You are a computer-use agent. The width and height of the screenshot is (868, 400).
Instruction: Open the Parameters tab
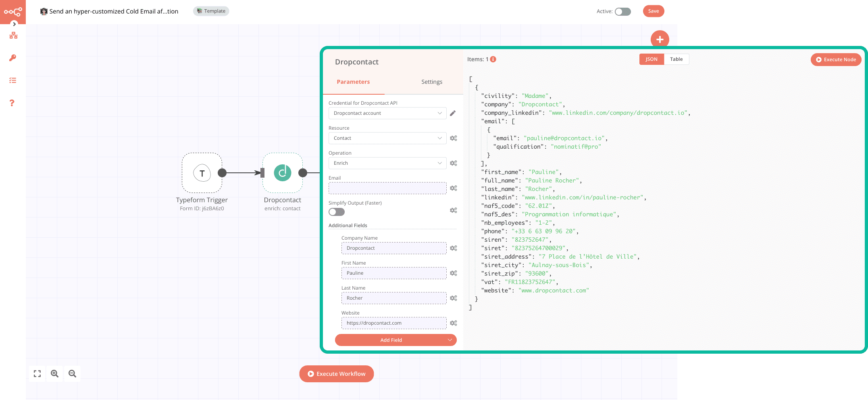coord(353,82)
